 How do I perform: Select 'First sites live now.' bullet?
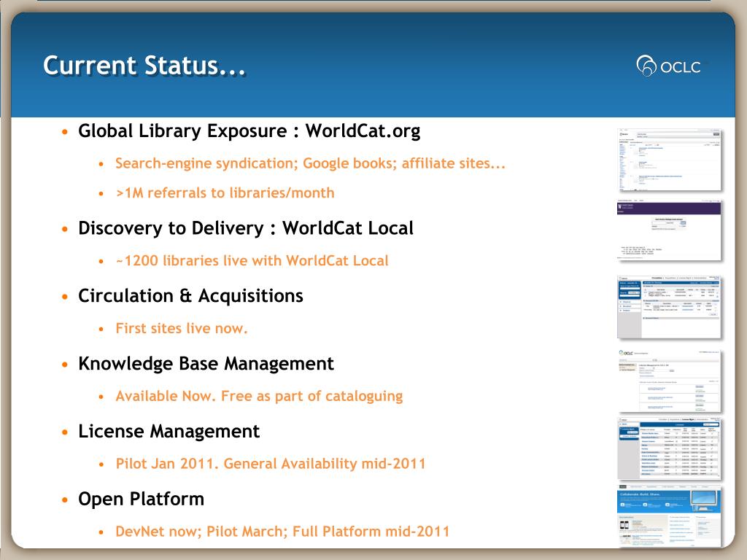point(182,328)
